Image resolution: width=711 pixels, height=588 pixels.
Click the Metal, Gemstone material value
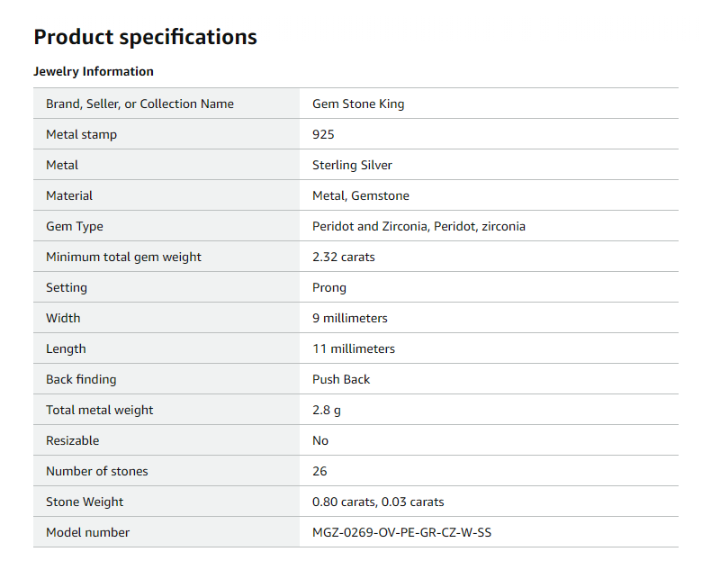(x=361, y=195)
